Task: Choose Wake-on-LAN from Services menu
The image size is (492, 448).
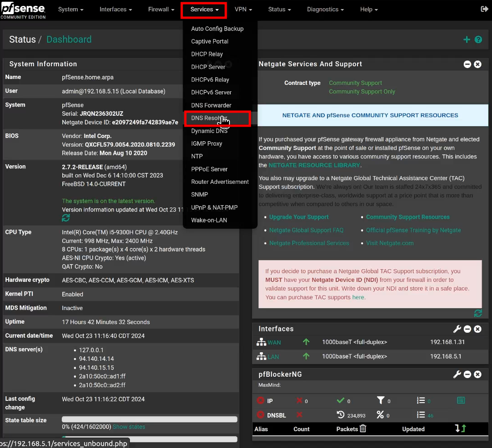Action: pos(209,220)
